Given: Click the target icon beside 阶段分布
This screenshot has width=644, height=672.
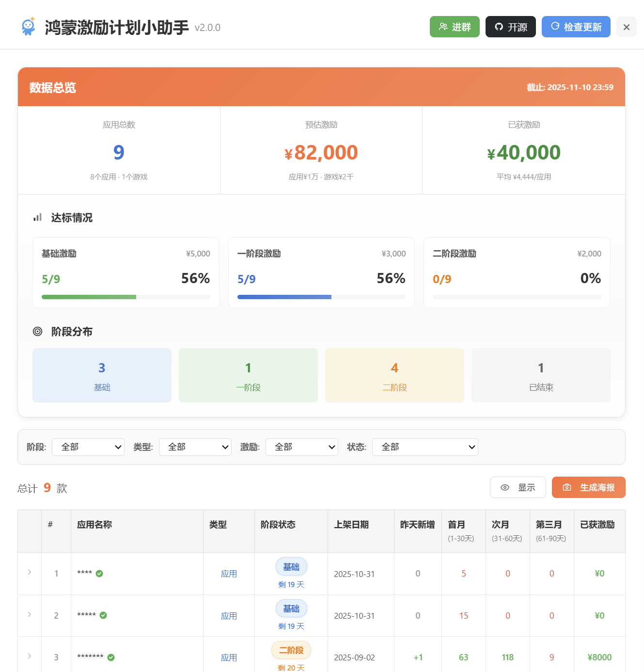Looking at the screenshot, I should coord(38,332).
